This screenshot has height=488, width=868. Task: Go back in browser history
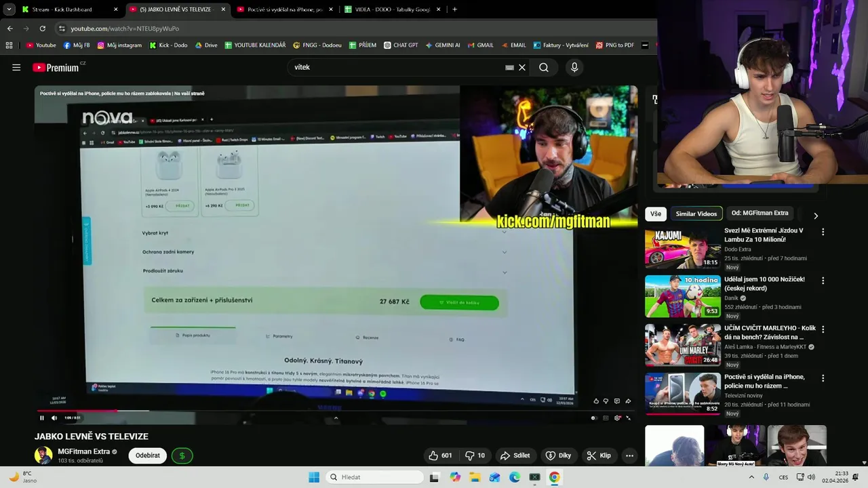[x=9, y=28]
